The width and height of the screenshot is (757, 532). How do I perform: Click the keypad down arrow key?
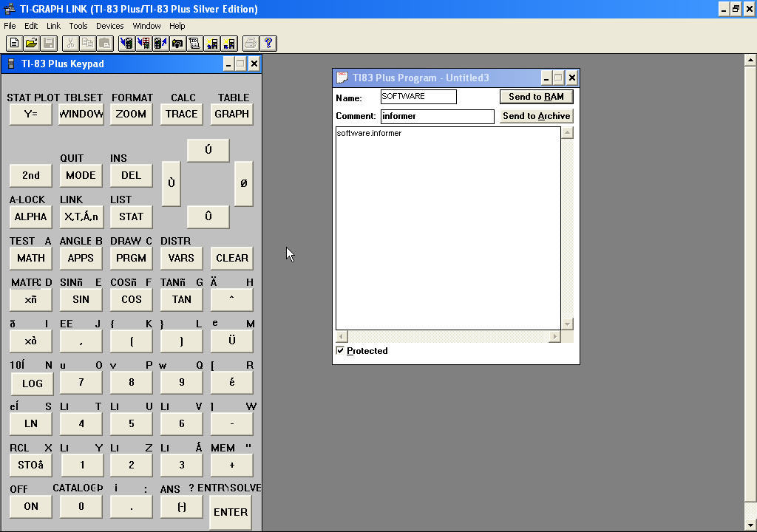pos(208,216)
